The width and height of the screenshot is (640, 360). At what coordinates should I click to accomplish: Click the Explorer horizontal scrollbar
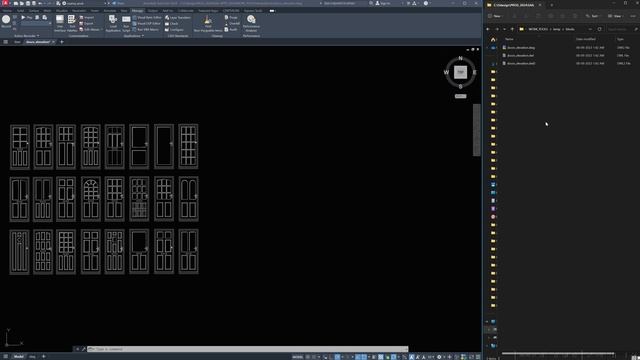tap(558, 353)
